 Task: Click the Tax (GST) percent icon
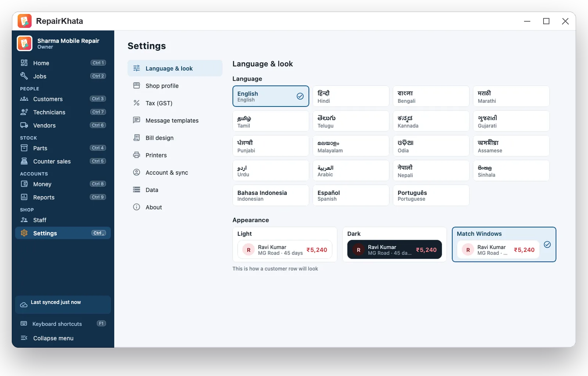(x=137, y=103)
